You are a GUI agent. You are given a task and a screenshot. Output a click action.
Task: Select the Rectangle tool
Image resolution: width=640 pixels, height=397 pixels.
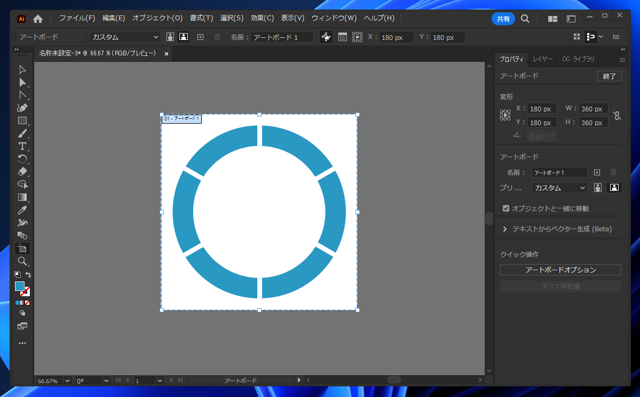22,121
